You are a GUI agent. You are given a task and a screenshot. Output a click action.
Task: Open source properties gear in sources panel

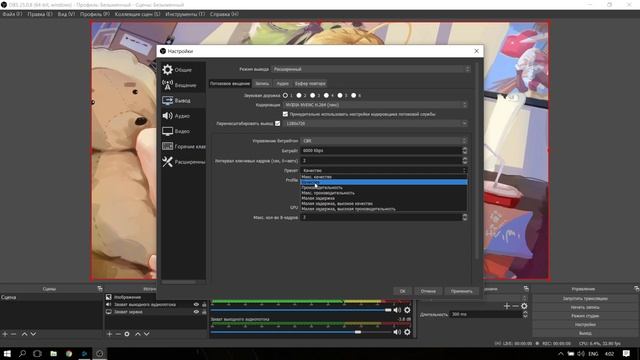pos(127,334)
